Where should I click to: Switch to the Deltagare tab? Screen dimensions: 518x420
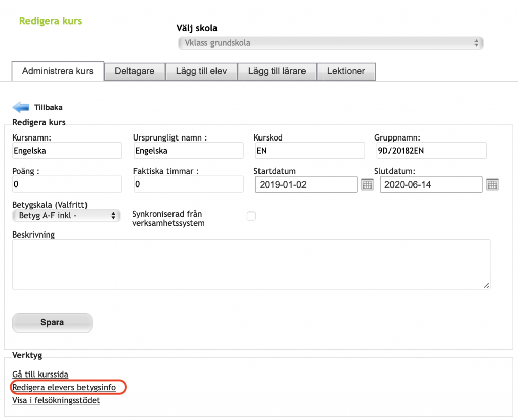(x=135, y=71)
